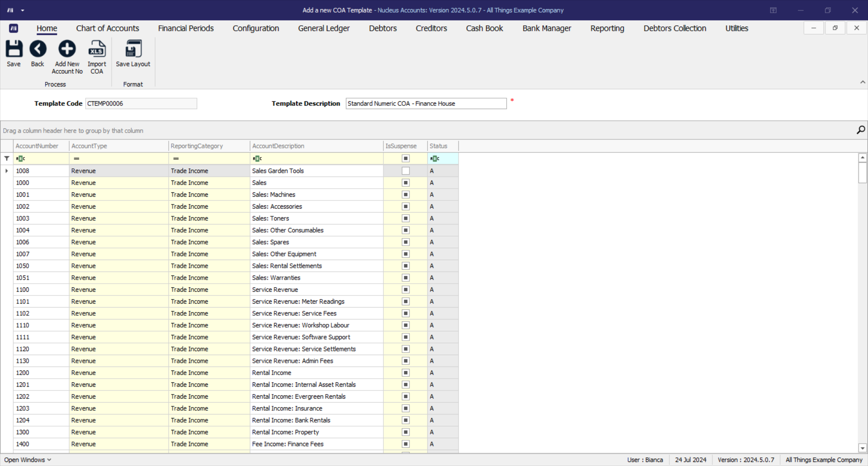This screenshot has height=466, width=868.
Task: Click the Template Description input field
Action: [x=426, y=104]
